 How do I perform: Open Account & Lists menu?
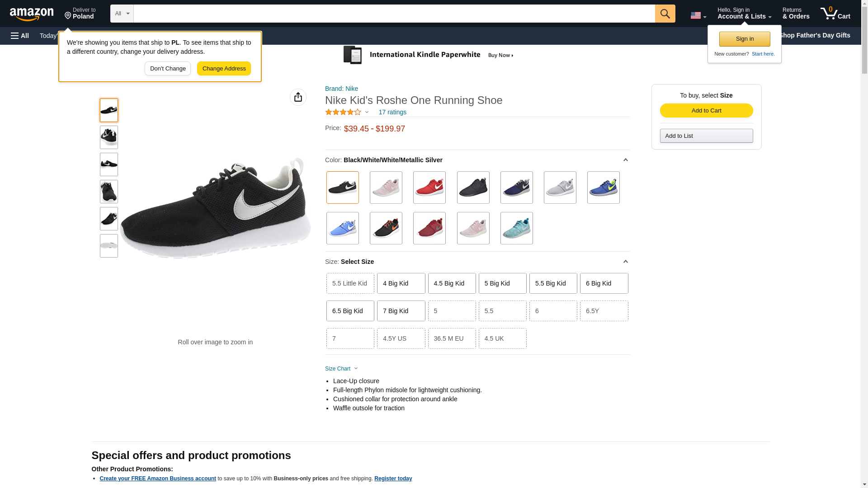[744, 14]
